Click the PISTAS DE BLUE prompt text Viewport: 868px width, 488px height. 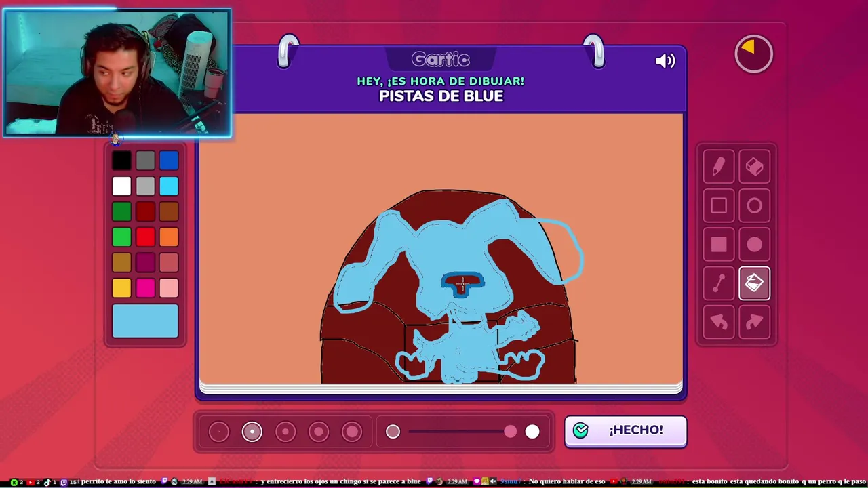tap(441, 96)
